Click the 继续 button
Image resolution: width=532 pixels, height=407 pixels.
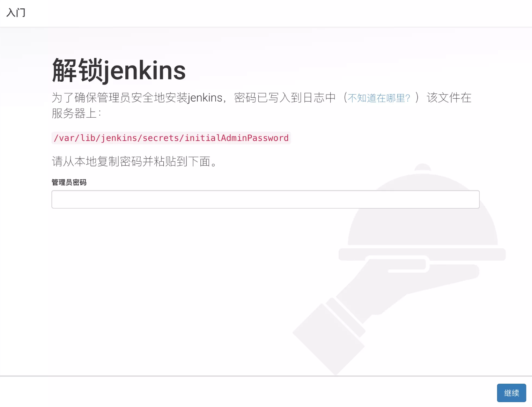(511, 393)
